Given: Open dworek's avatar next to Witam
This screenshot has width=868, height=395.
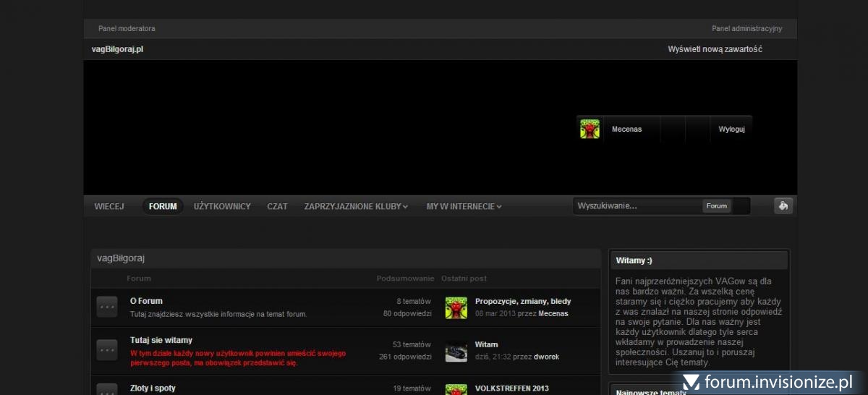Looking at the screenshot, I should (x=456, y=351).
